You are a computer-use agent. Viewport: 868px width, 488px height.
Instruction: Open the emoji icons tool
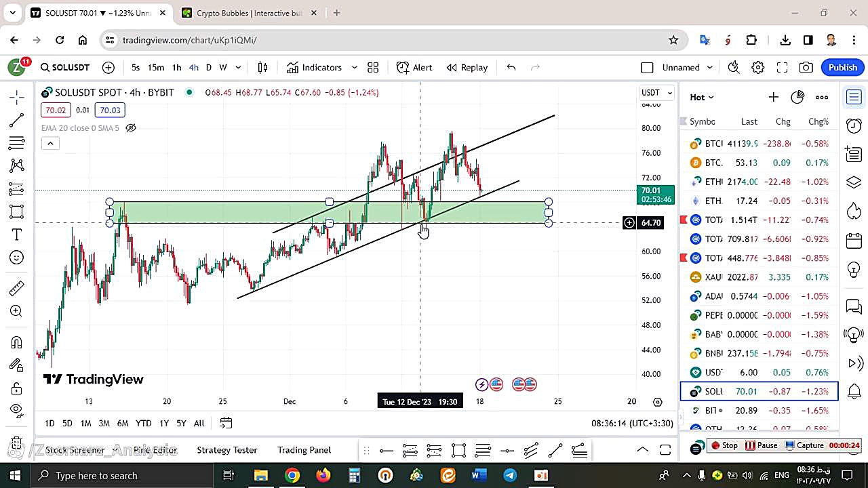(x=17, y=258)
